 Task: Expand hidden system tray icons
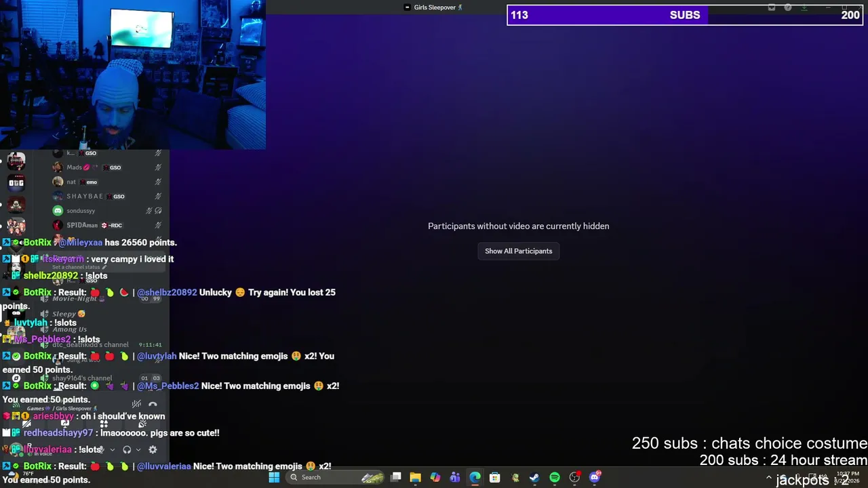coord(769,477)
